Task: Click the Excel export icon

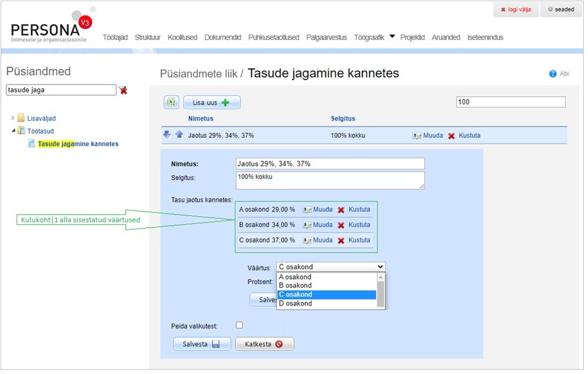Action: (171, 103)
